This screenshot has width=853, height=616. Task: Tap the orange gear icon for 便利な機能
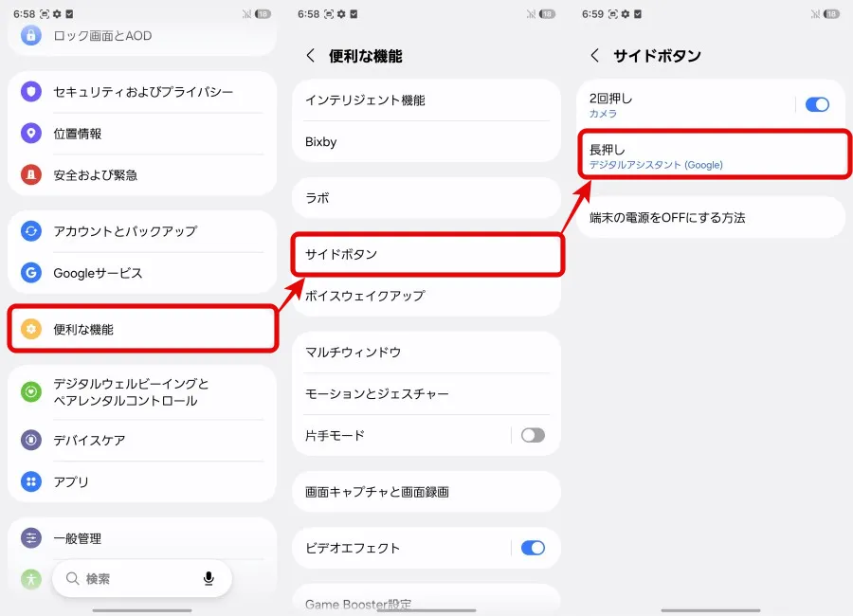pos(31,329)
